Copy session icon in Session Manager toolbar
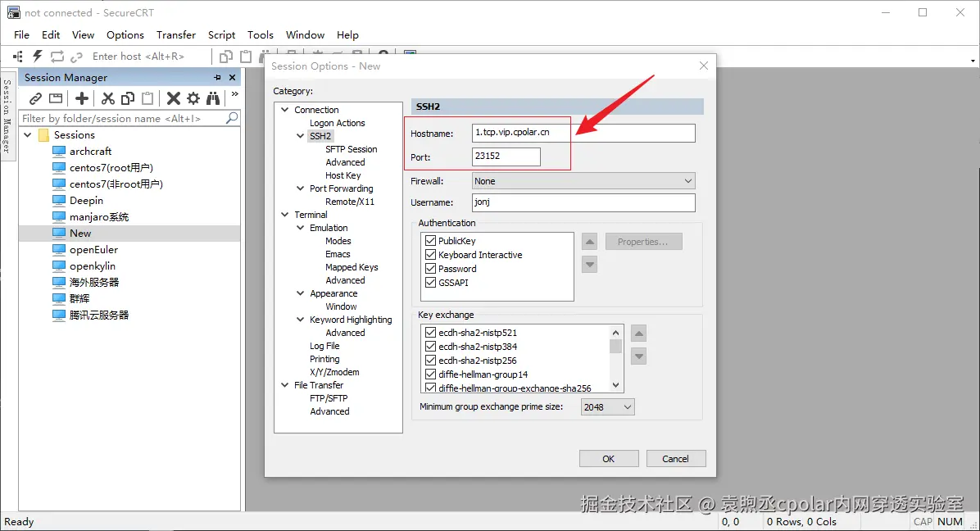This screenshot has height=531, width=980. click(128, 98)
